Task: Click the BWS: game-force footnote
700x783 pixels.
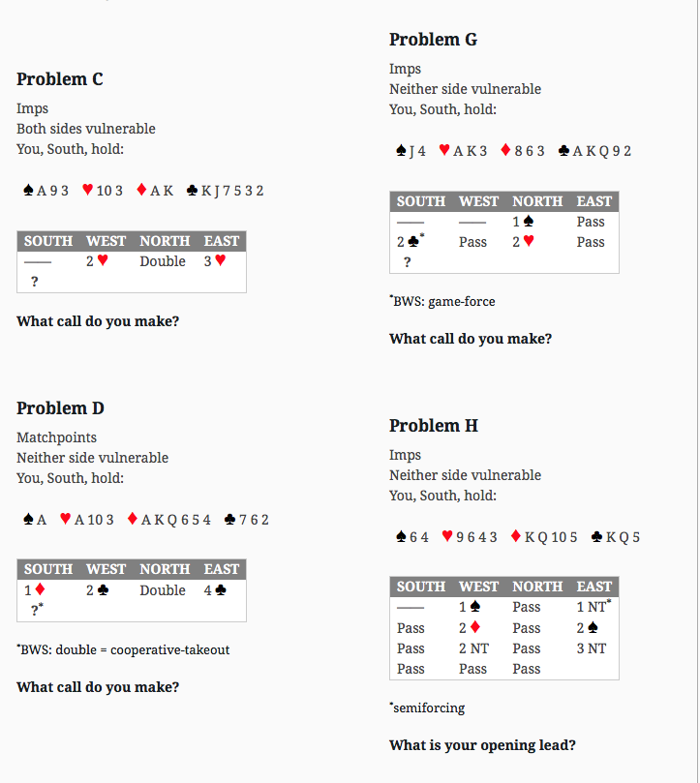Action: tap(442, 301)
